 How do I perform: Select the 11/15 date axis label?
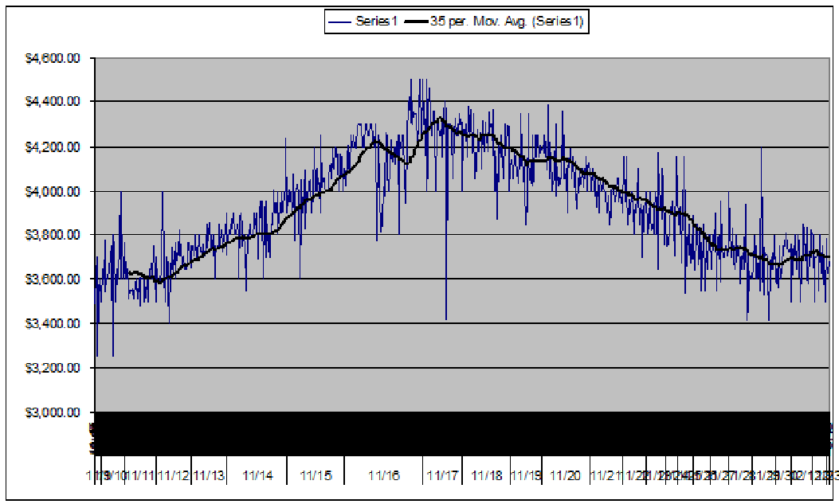coord(316,476)
